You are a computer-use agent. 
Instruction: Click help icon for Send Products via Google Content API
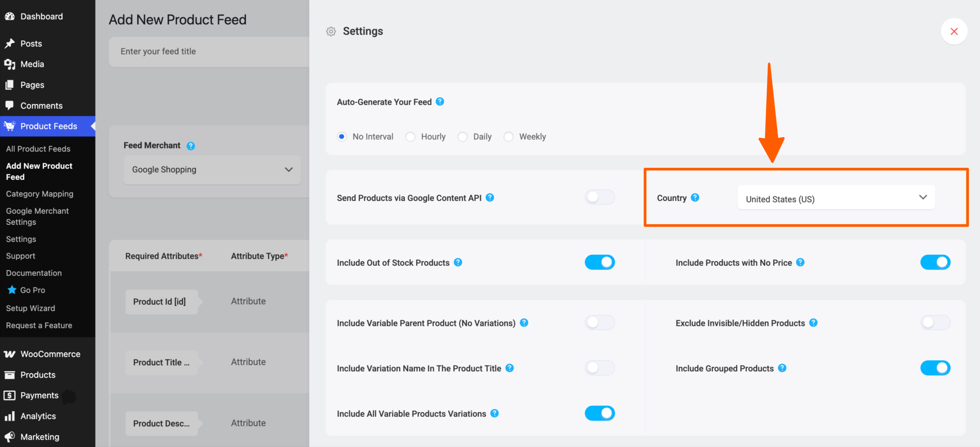(x=490, y=198)
